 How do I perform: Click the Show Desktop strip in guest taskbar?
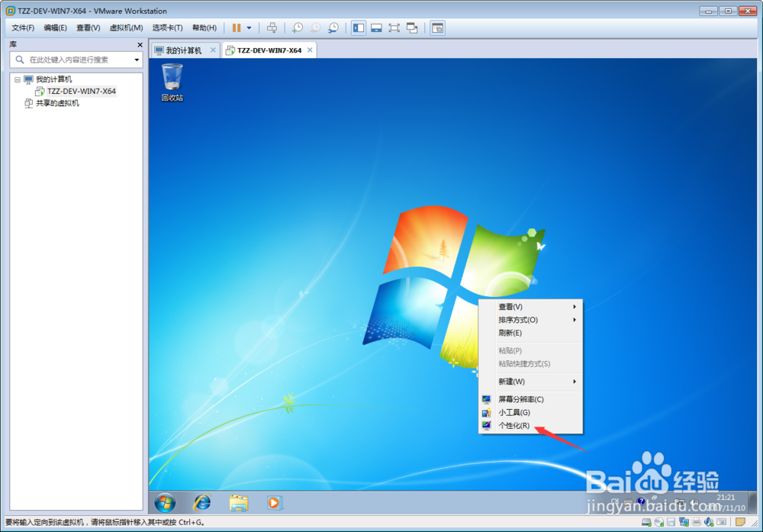click(752, 502)
